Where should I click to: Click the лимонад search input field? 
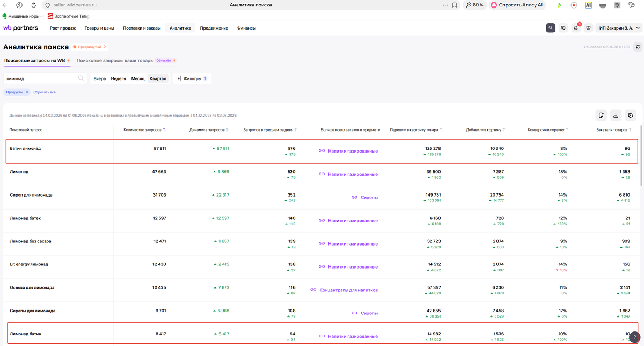coord(45,78)
